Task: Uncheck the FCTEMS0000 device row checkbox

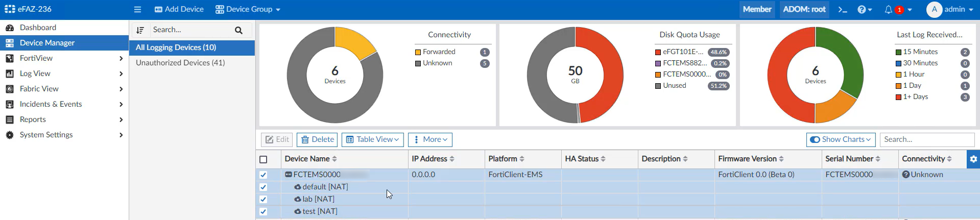Action: [264, 175]
